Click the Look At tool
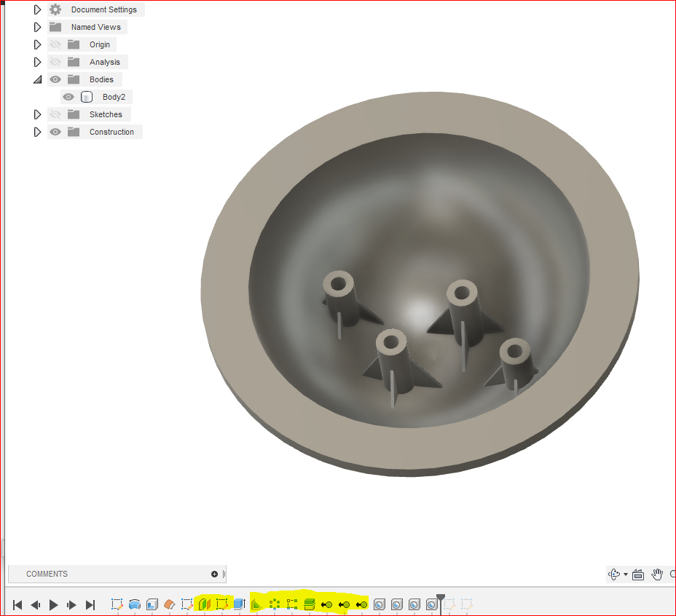Screen dimensions: 676x616 (x=638, y=574)
